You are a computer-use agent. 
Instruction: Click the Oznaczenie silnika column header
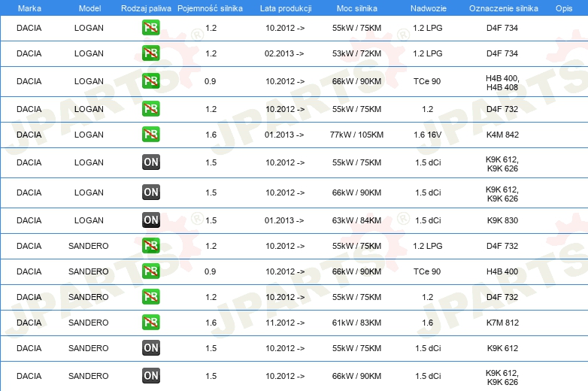[503, 8]
